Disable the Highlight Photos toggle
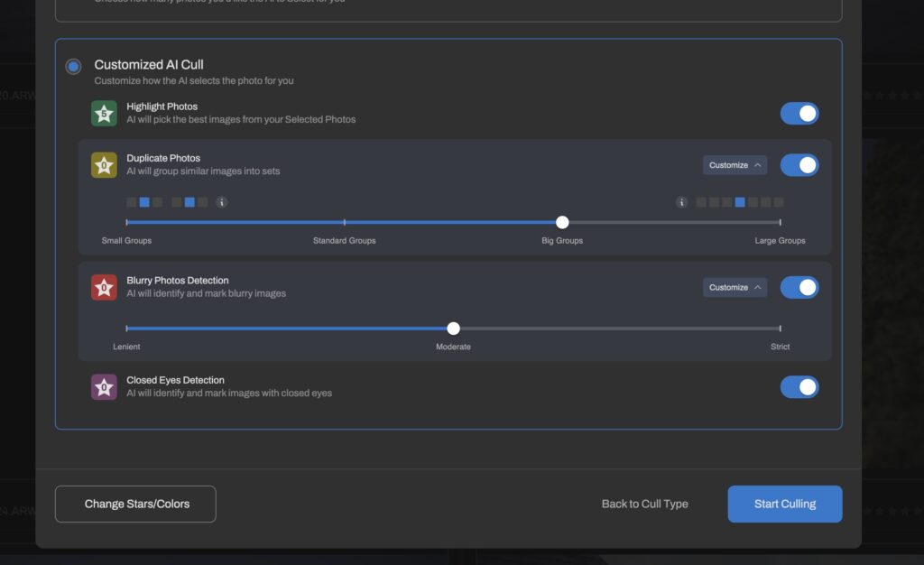The width and height of the screenshot is (924, 565). [x=799, y=113]
